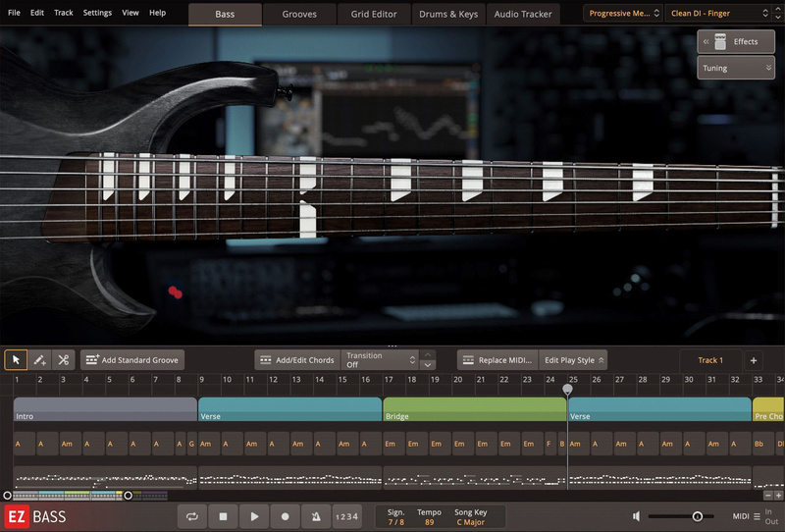Collapse the Effects panel with double-chevron
Viewport: 785px width, 532px height.
click(706, 41)
